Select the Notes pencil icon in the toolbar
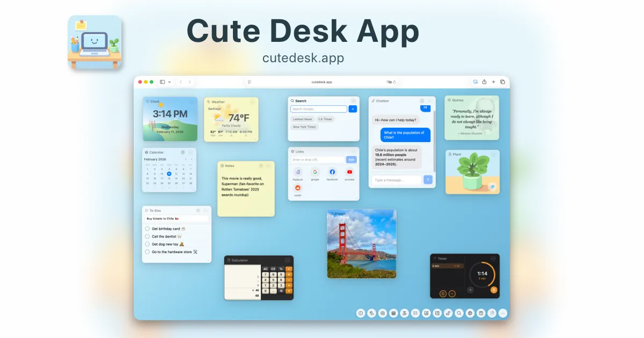644x338 pixels. pyautogui.click(x=427, y=313)
